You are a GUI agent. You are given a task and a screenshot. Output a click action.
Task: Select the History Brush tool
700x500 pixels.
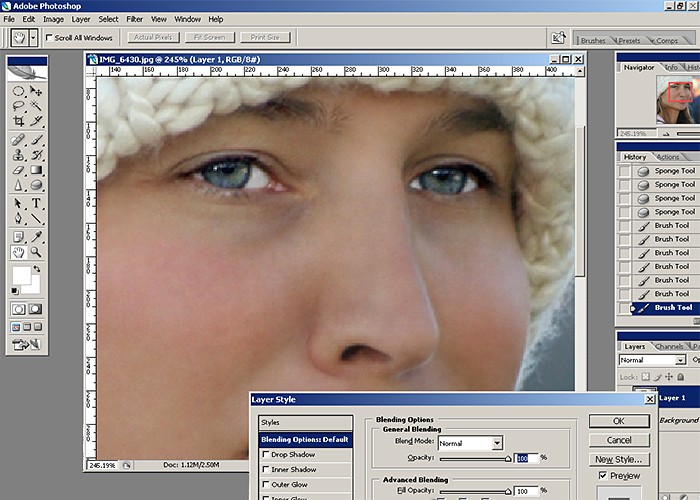pyautogui.click(x=36, y=155)
